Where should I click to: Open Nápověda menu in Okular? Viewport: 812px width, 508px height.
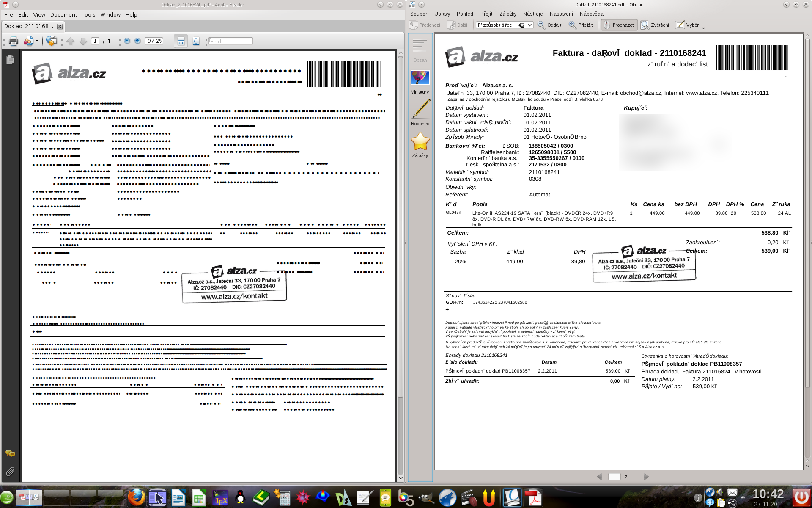(x=591, y=14)
